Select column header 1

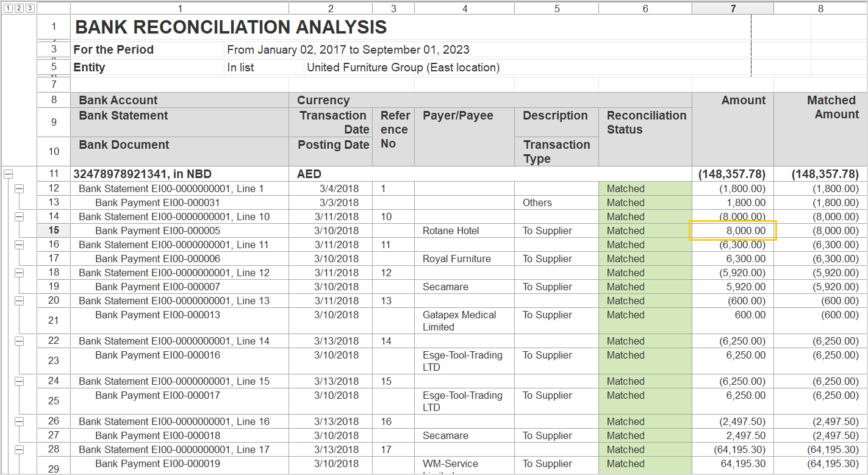coord(180,9)
